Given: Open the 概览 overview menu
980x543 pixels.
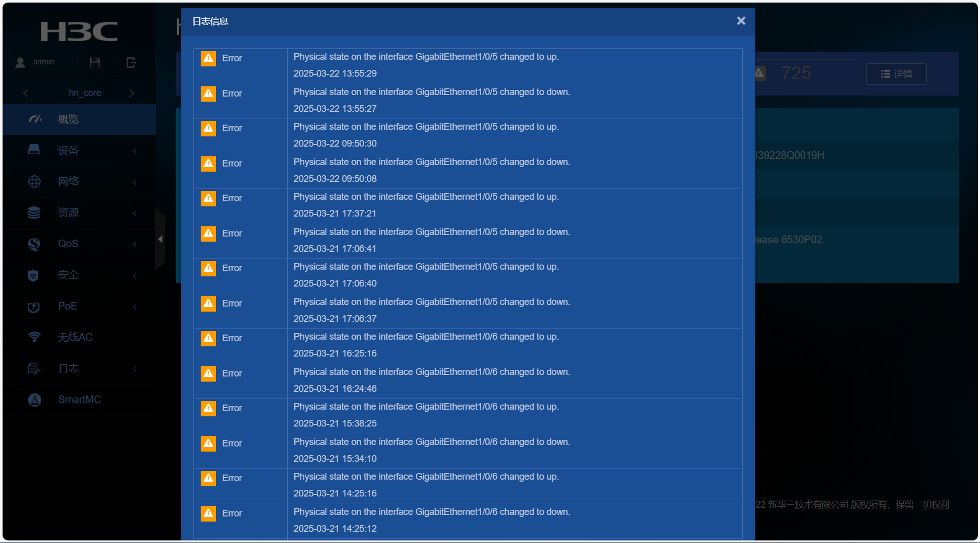Looking at the screenshot, I should 79,120.
